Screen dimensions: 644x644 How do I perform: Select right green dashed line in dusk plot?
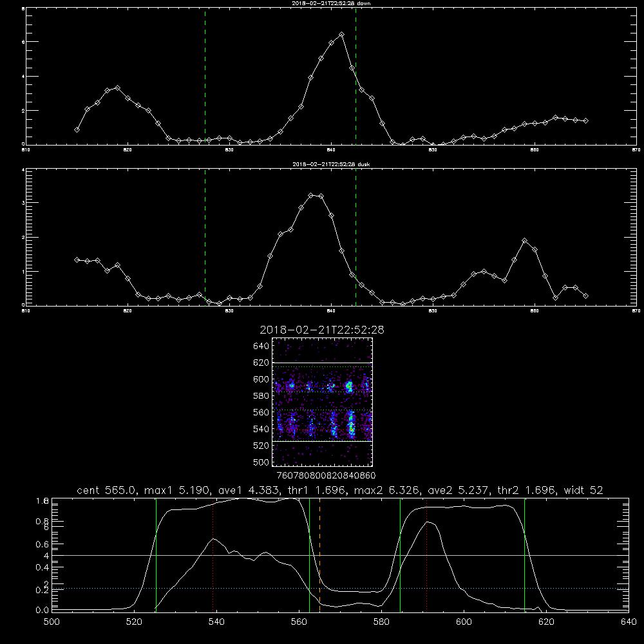pyautogui.click(x=355, y=238)
